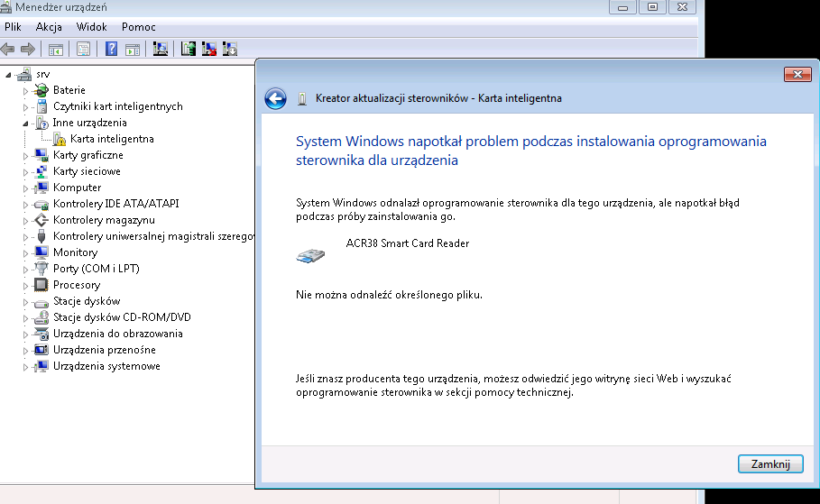The image size is (820, 504).
Task: Expand the Kontrolery magazynu category
Action: (25, 221)
